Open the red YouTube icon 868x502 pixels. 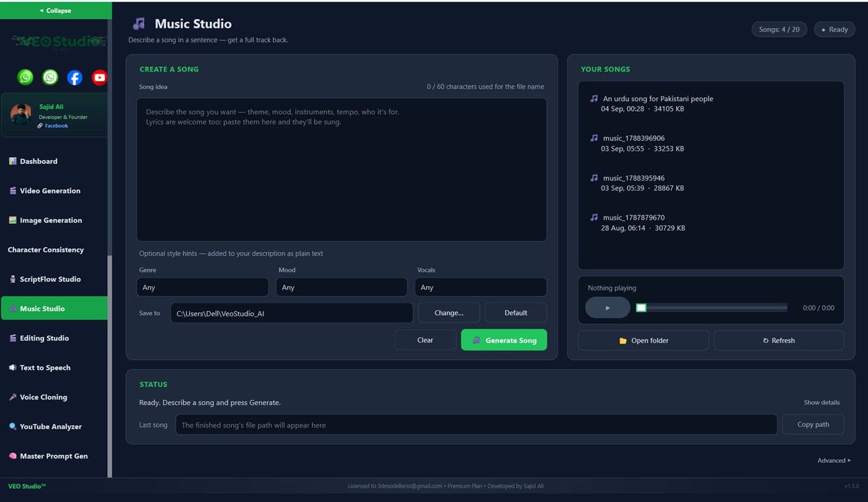(x=99, y=77)
